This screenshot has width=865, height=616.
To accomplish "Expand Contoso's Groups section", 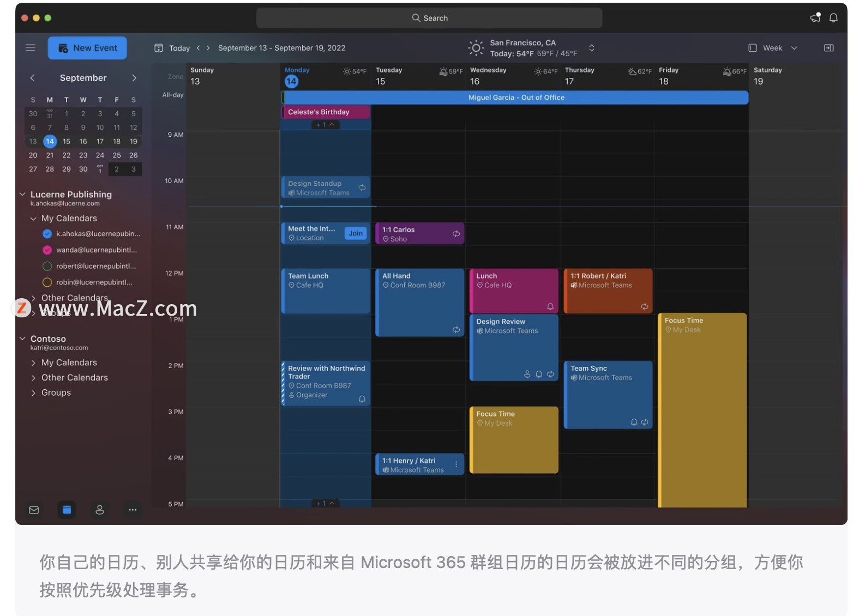I will point(33,393).
